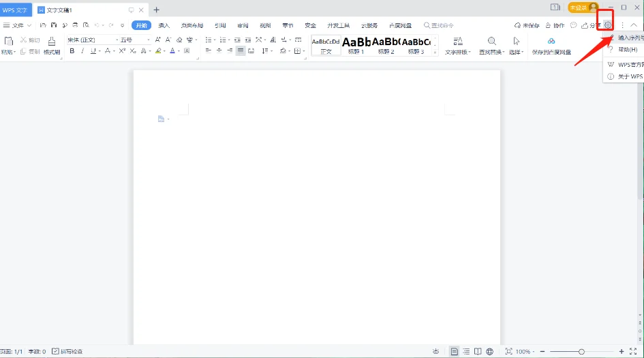Expand quick access toolbar customize arrow
The width and height of the screenshot is (644, 358).
click(123, 25)
